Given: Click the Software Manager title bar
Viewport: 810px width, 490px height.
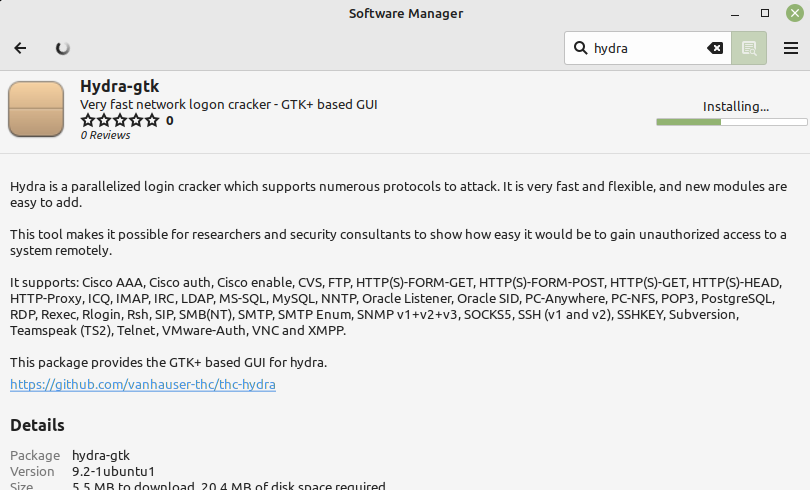Looking at the screenshot, I should pyautogui.click(x=405, y=13).
